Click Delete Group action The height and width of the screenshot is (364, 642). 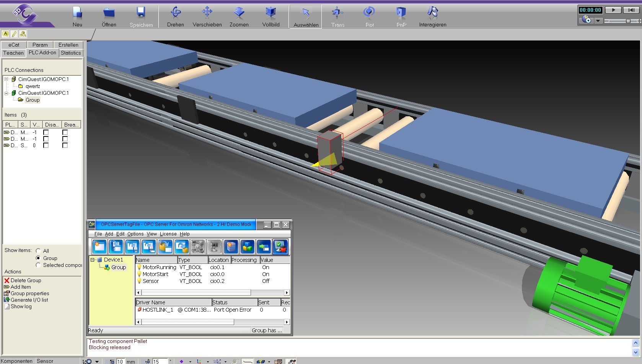click(x=26, y=280)
